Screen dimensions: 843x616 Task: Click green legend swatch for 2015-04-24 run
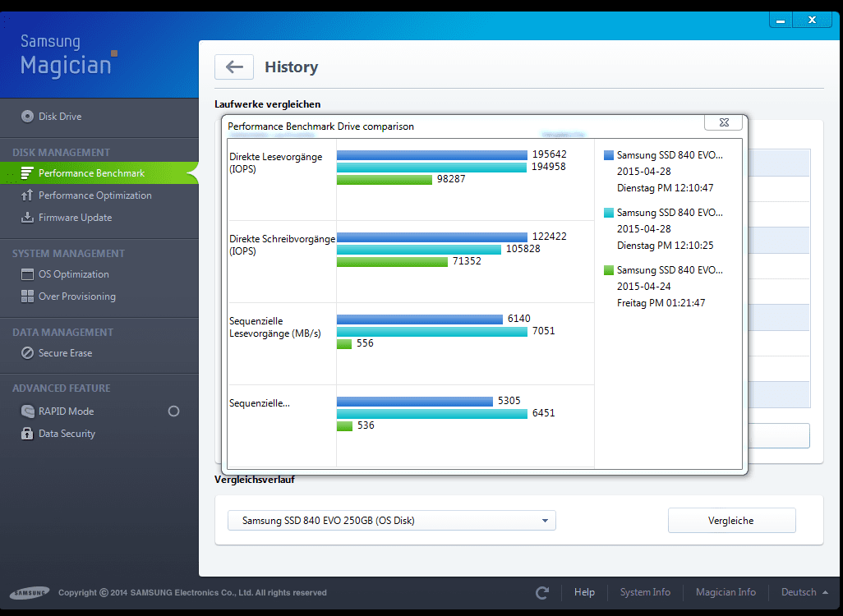tap(609, 270)
